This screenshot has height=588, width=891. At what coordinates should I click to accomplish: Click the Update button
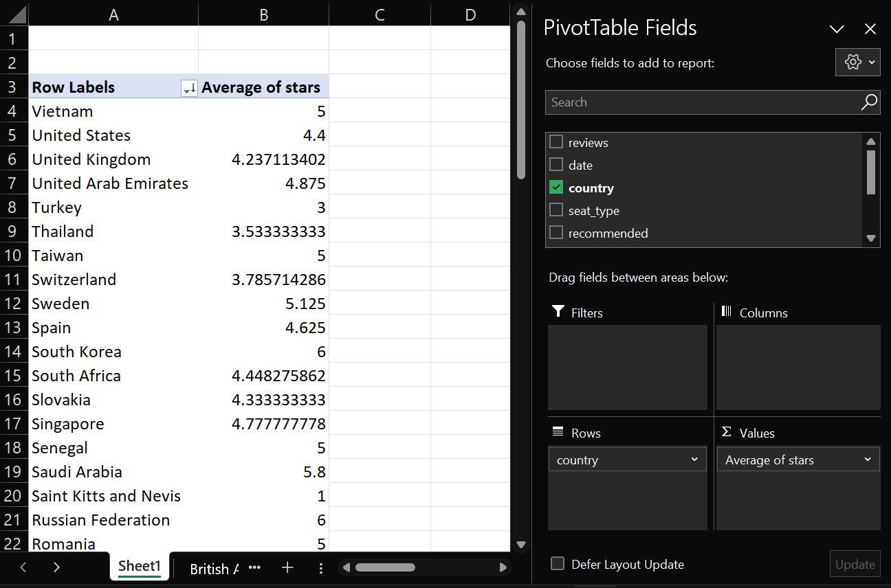tap(855, 565)
